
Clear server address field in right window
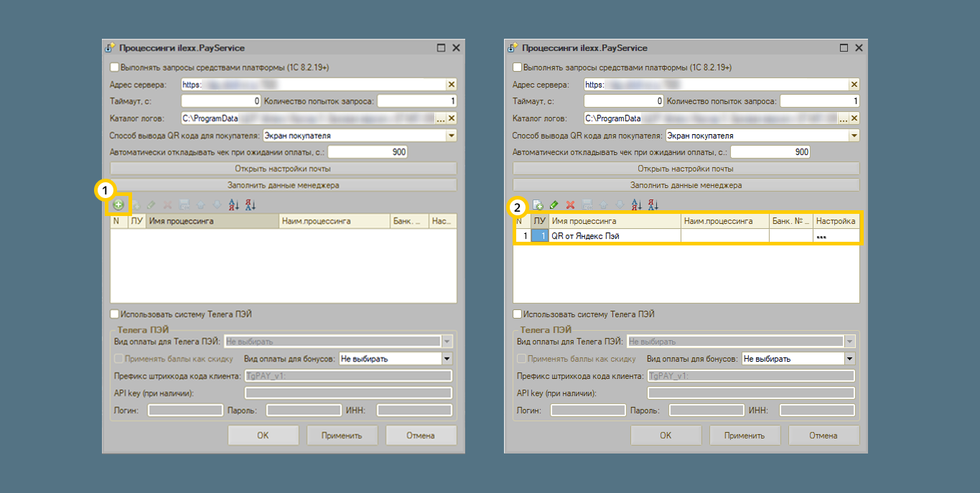(854, 85)
